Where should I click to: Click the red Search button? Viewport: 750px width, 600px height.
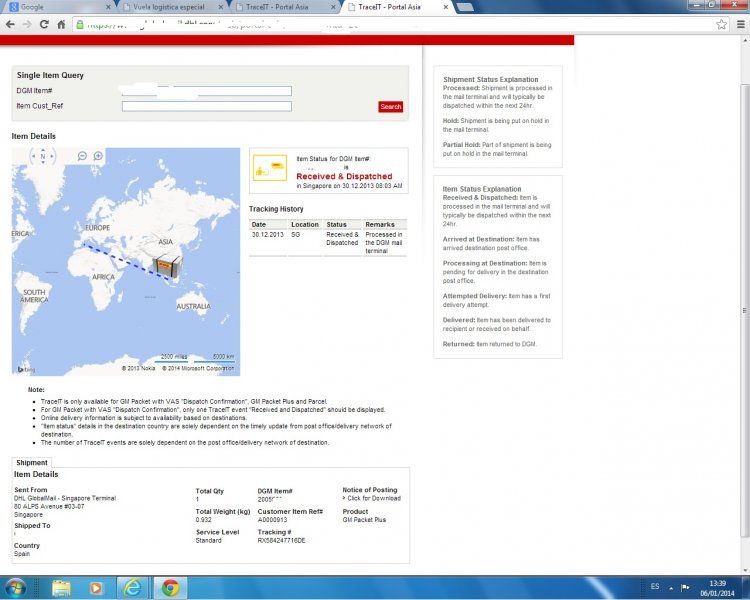[391, 107]
